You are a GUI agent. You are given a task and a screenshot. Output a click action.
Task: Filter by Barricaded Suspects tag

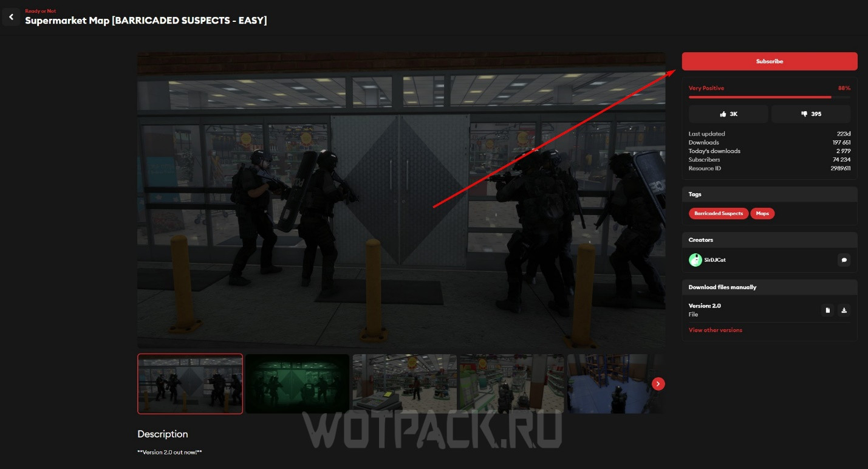[x=718, y=213]
